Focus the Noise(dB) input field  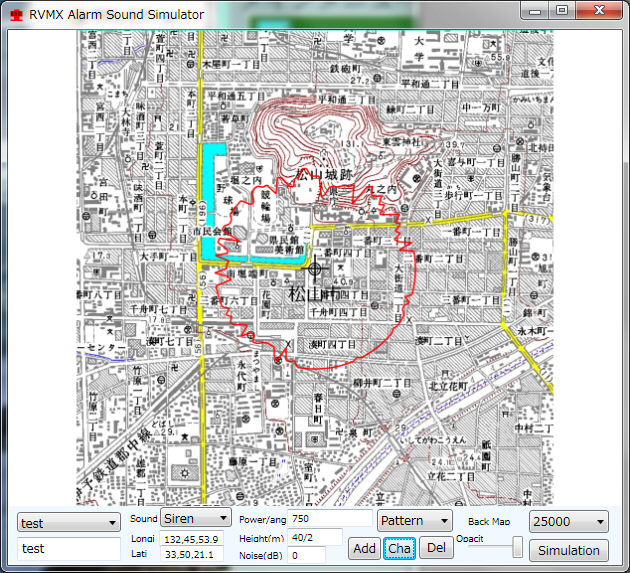(x=306, y=554)
